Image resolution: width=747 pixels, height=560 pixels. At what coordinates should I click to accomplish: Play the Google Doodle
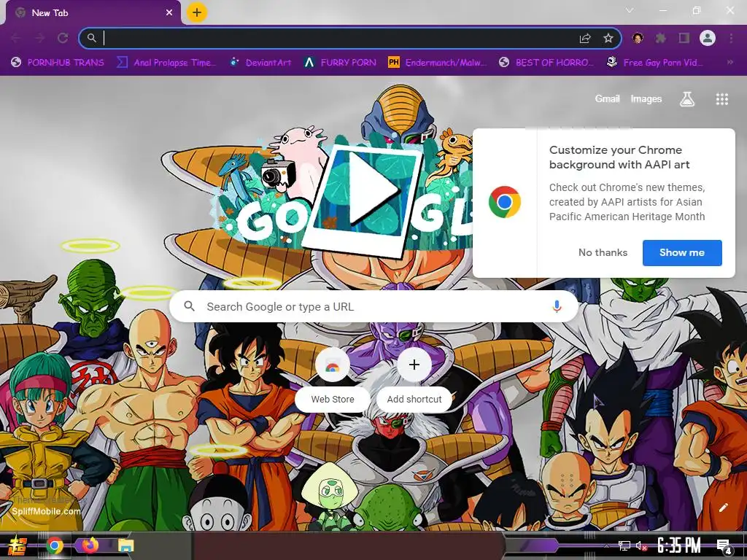(373, 189)
